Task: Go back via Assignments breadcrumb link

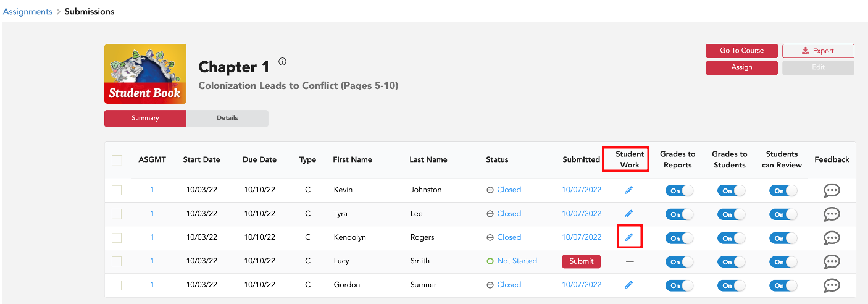Action: tap(27, 11)
